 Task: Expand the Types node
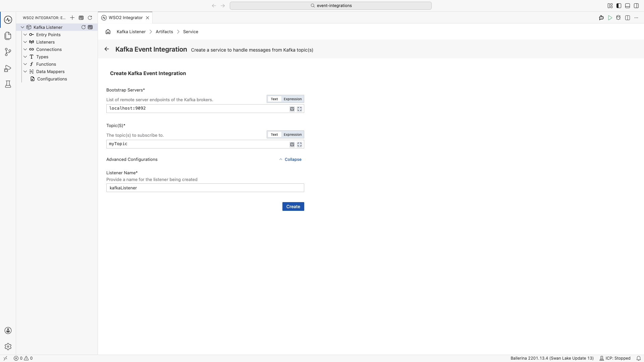(x=25, y=57)
